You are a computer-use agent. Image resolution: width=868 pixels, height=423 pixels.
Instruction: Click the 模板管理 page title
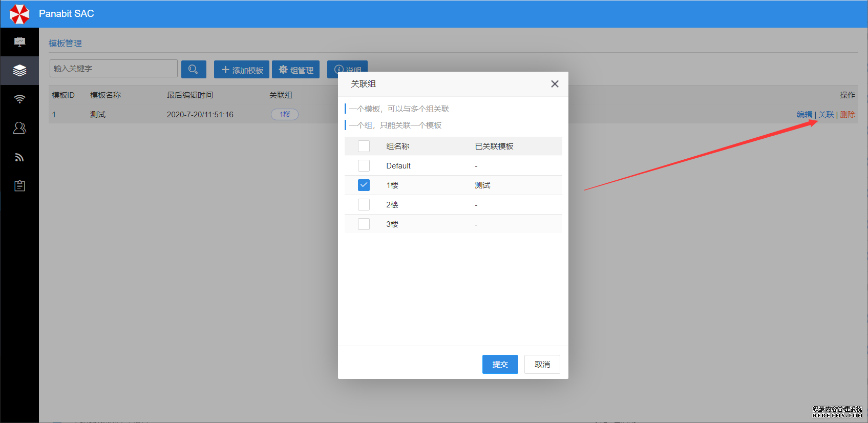tap(65, 44)
